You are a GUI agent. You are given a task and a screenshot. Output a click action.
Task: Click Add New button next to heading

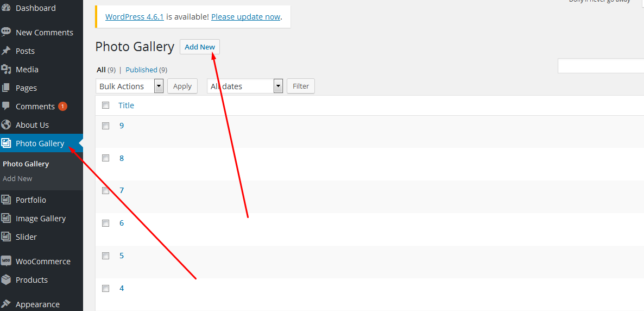tap(200, 47)
